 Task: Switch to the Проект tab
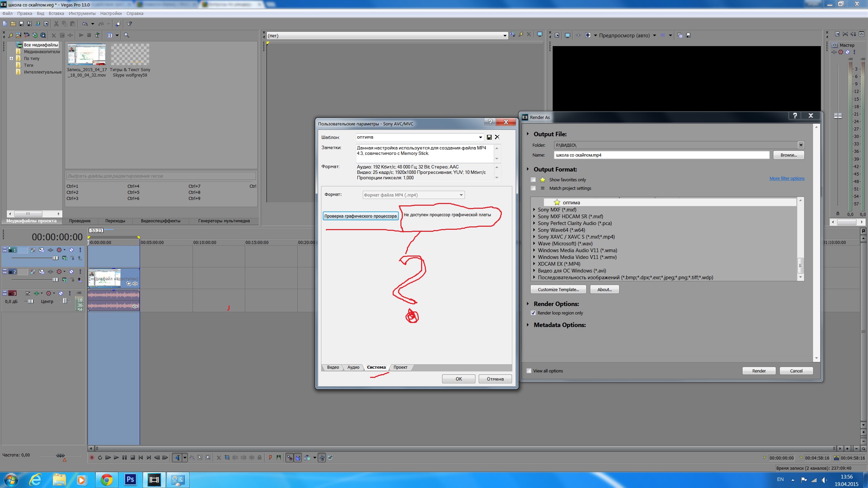[400, 367]
